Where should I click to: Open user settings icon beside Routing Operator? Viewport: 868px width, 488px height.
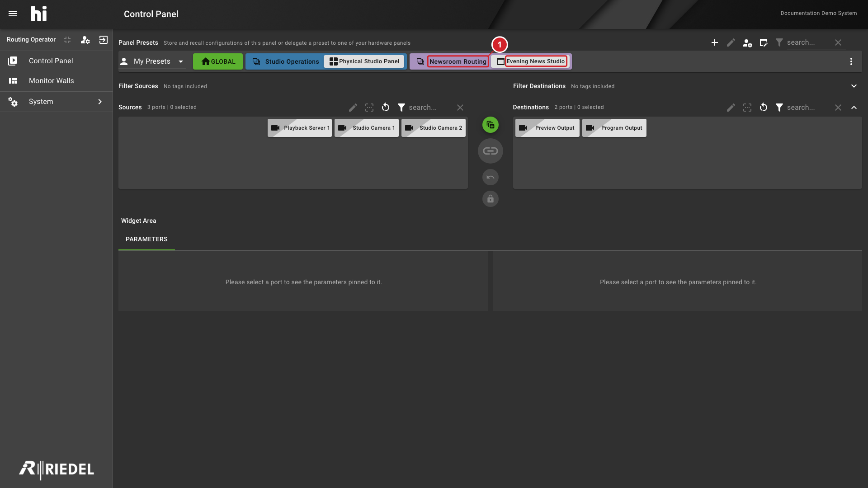pyautogui.click(x=85, y=40)
